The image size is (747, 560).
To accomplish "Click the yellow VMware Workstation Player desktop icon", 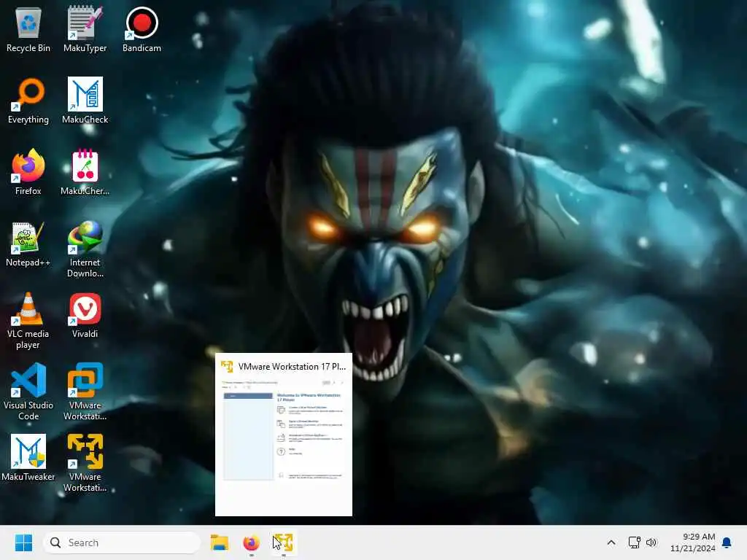I will click(85, 463).
